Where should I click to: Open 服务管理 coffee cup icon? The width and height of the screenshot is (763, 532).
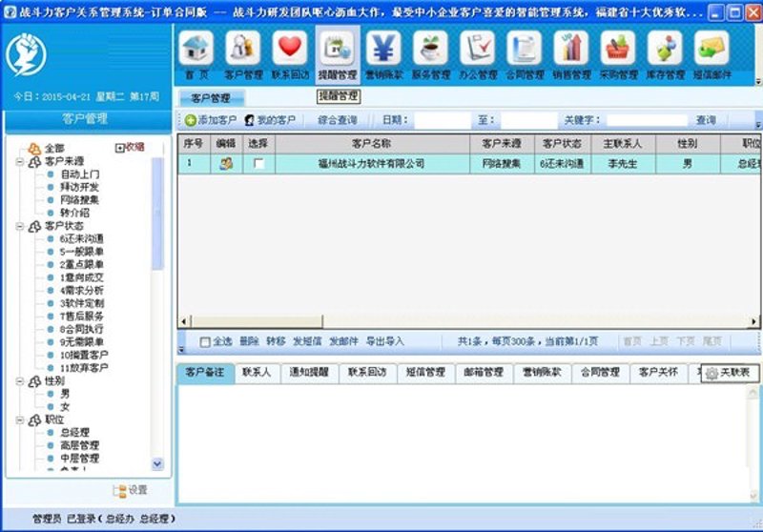(430, 48)
